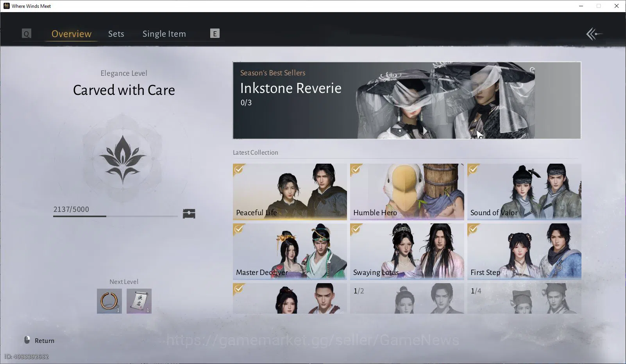Open the Inkstone Reverie best sellers banner
This screenshot has width=626, height=364.
pyautogui.click(x=407, y=100)
